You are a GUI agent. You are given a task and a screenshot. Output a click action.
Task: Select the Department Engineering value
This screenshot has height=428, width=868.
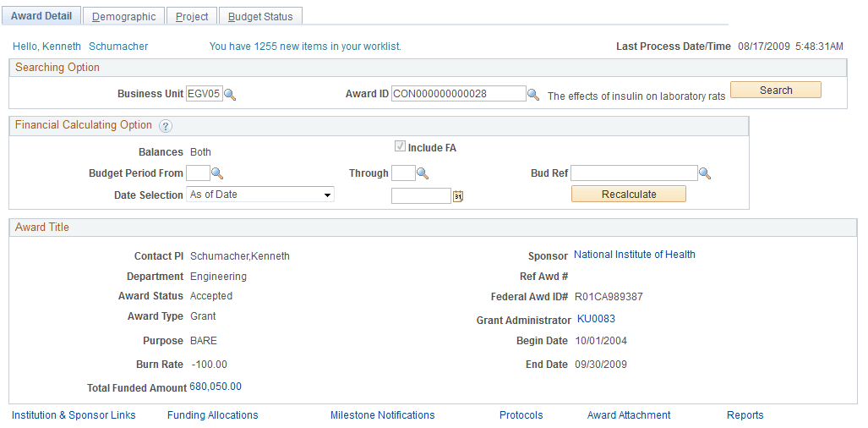tap(218, 277)
